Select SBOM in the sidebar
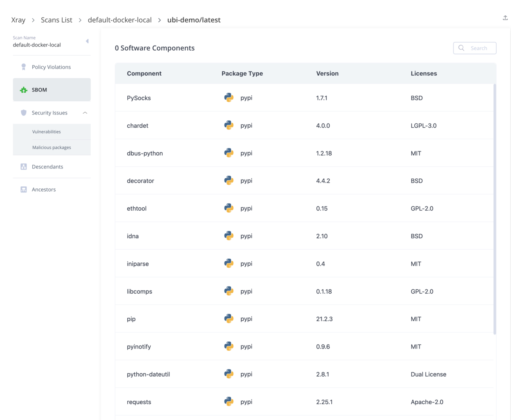The width and height of the screenshot is (511, 420). (x=52, y=90)
